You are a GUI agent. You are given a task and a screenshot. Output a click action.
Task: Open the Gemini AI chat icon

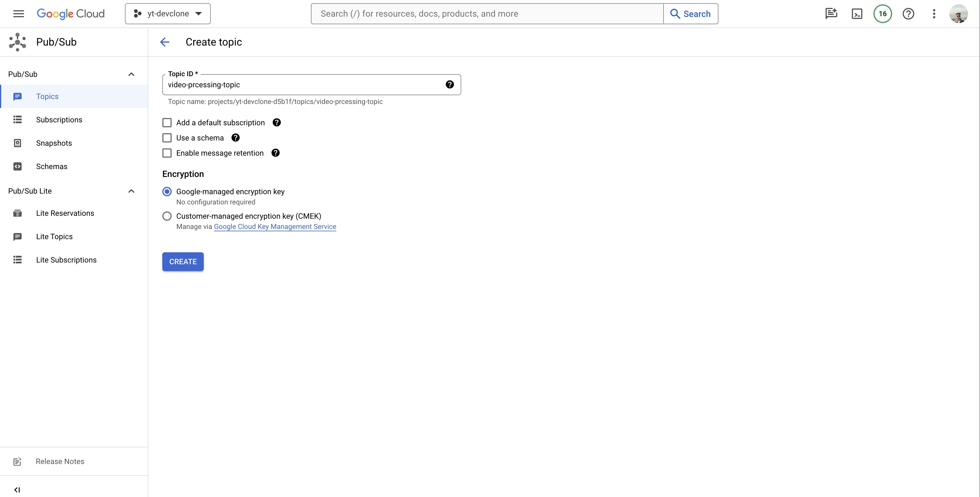[831, 14]
